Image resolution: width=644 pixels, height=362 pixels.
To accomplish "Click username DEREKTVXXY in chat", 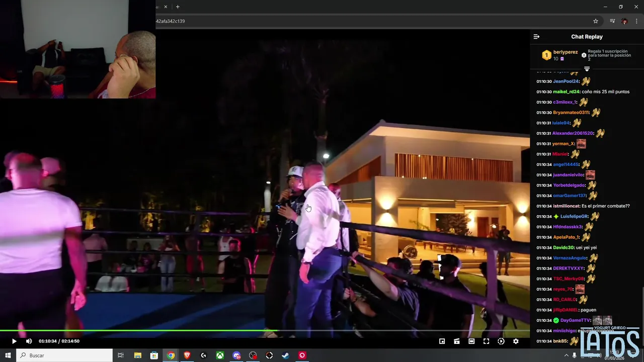I will pyautogui.click(x=569, y=268).
